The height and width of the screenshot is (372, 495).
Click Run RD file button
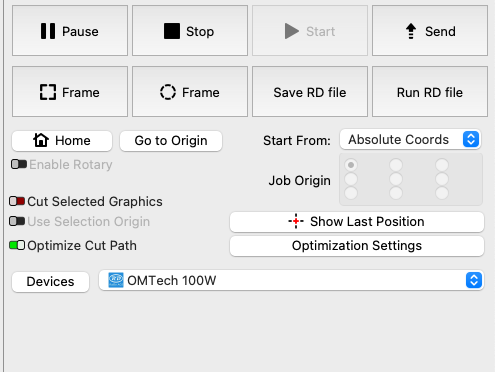(430, 92)
